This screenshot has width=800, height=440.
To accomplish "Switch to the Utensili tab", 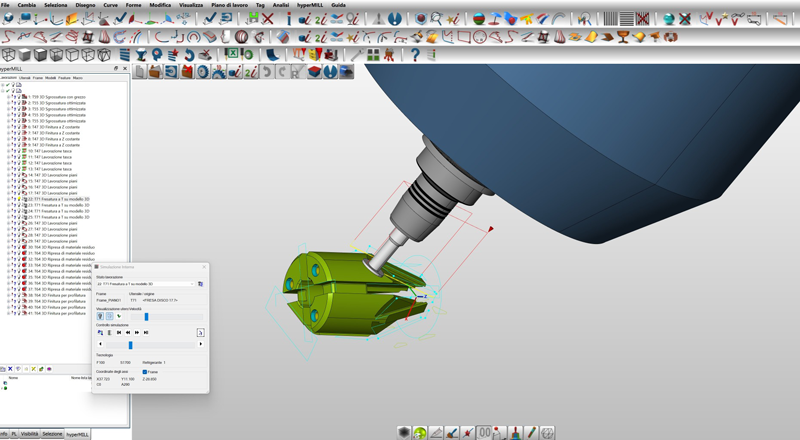I will click(24, 78).
